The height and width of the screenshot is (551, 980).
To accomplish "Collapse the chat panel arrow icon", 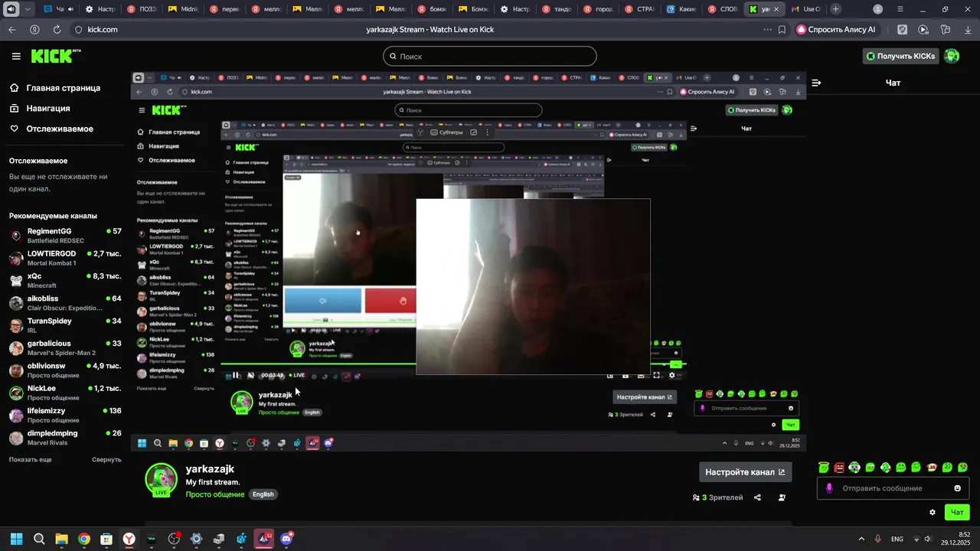I will 816,83.
